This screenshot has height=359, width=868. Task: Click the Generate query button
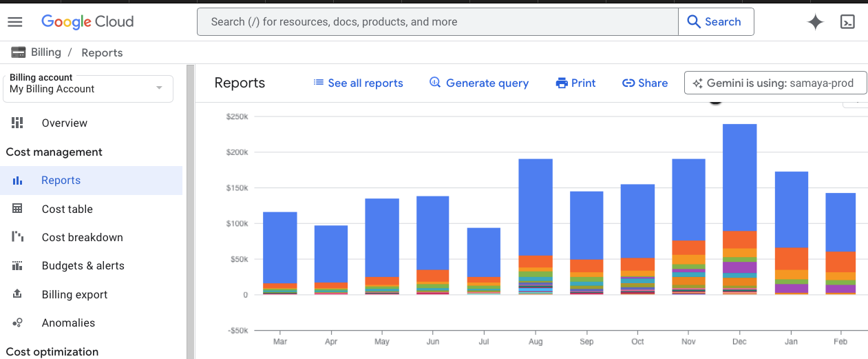coord(479,83)
